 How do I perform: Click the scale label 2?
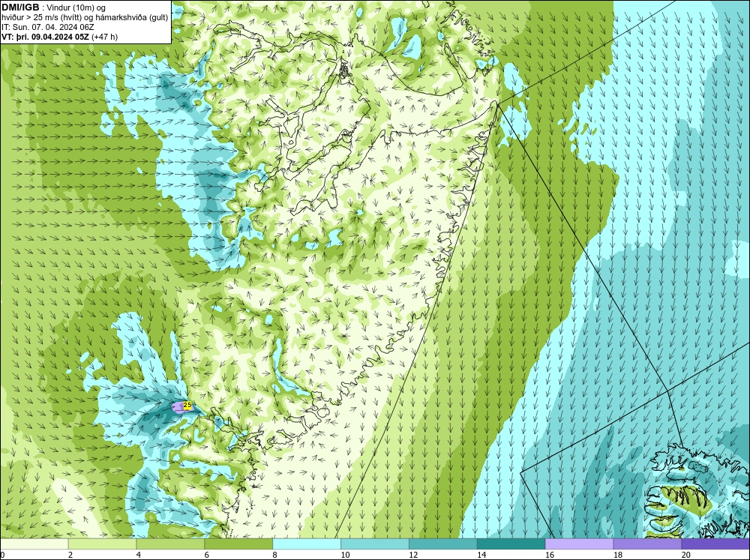70,555
